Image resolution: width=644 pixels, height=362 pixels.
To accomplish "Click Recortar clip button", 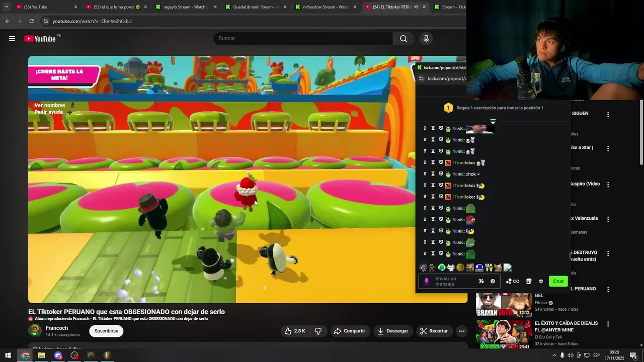I will click(434, 331).
